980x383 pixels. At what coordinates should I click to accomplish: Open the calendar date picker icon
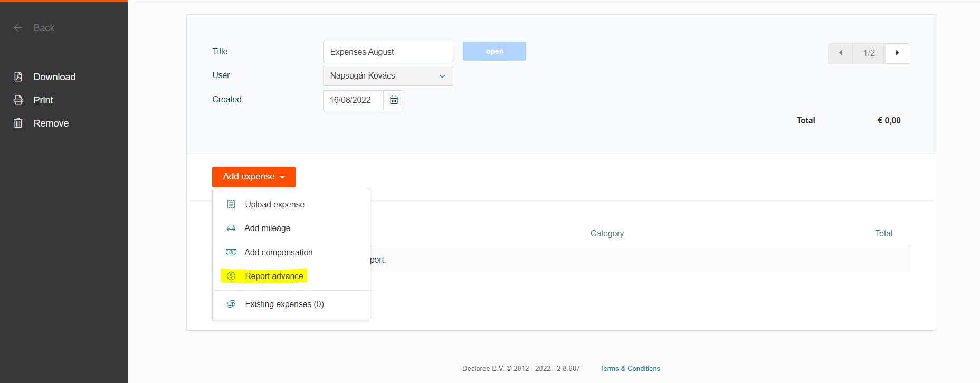[x=394, y=100]
